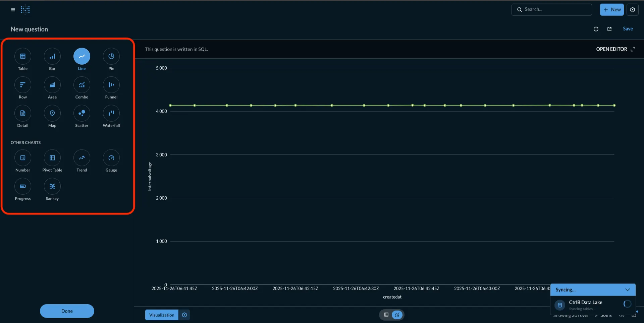
Task: Click inside the Search field
Action: [x=552, y=9]
